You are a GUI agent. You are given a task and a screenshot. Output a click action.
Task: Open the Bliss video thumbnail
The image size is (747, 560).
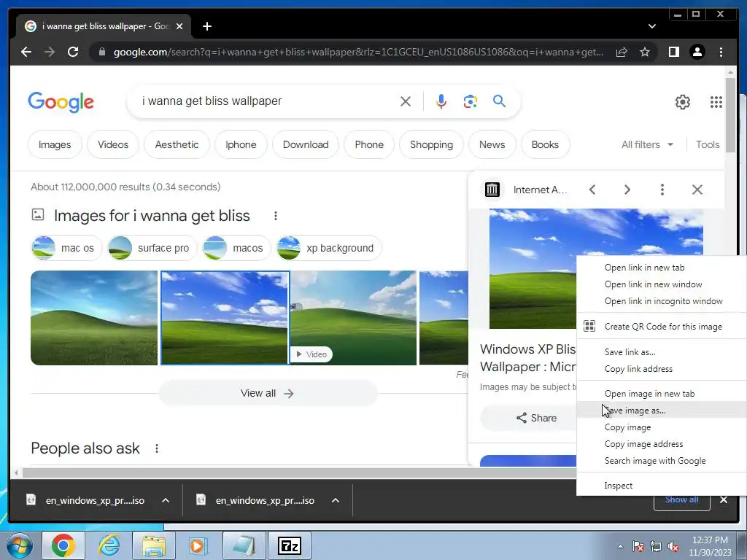354,318
